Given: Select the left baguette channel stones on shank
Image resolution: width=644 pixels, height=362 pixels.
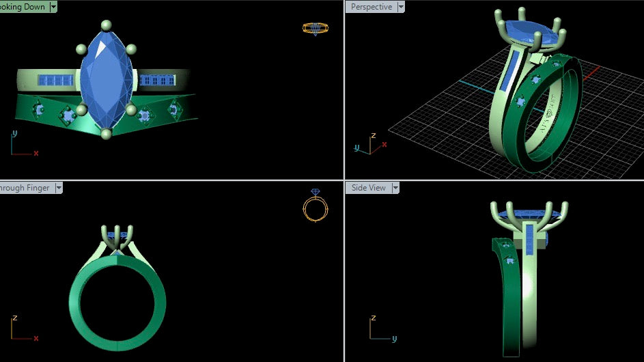Looking at the screenshot, I should (x=55, y=80).
